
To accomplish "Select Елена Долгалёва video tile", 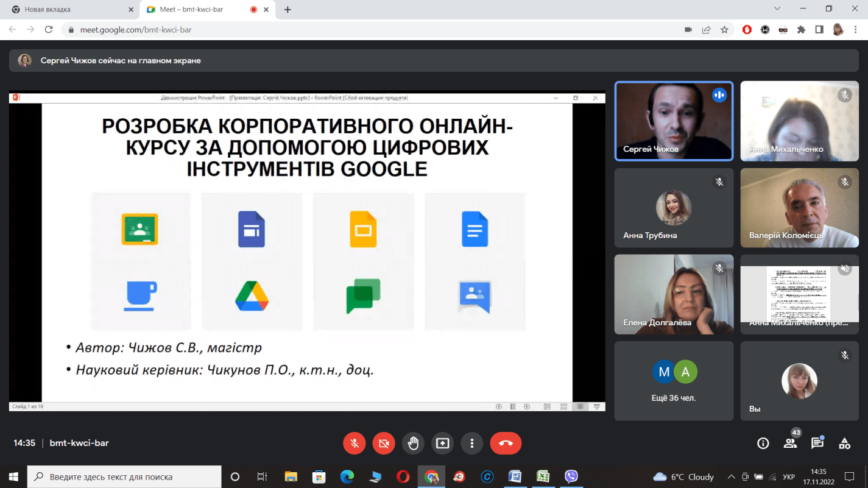I will click(674, 294).
